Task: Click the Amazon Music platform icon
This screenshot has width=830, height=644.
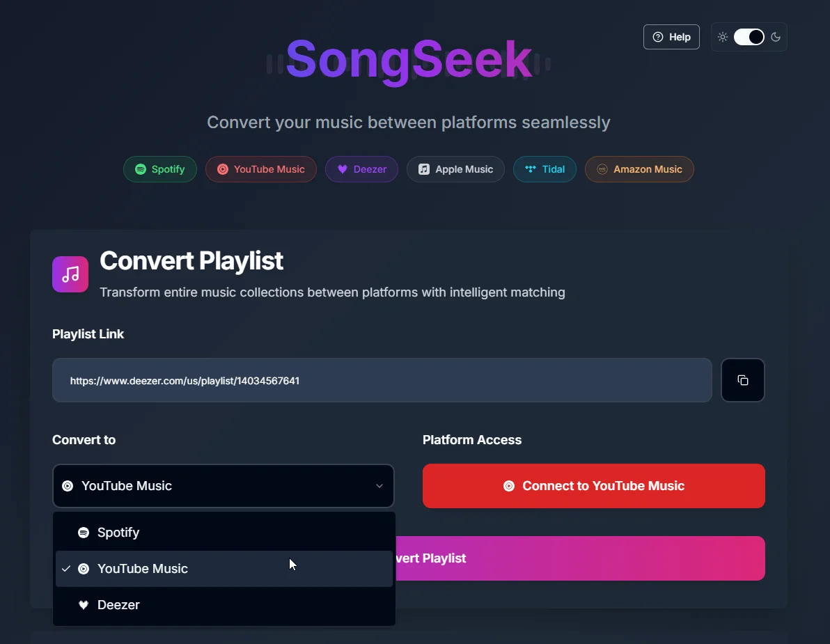Action: [601, 169]
